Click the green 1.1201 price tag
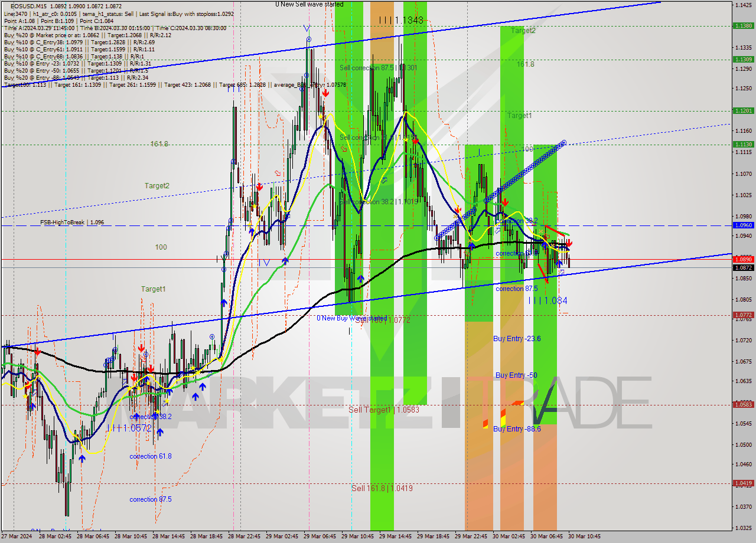756x543 pixels. 742,111
